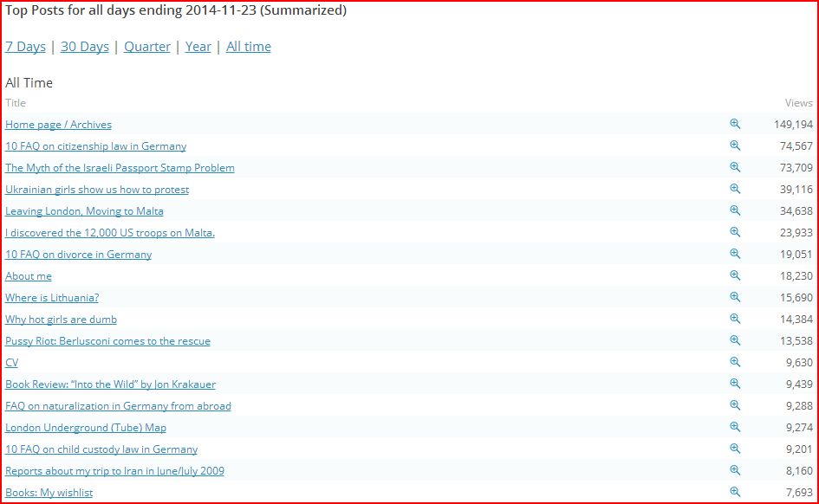Open 10 FAQ on citizenship law in Germany
The height and width of the screenshot is (504, 819).
point(95,146)
